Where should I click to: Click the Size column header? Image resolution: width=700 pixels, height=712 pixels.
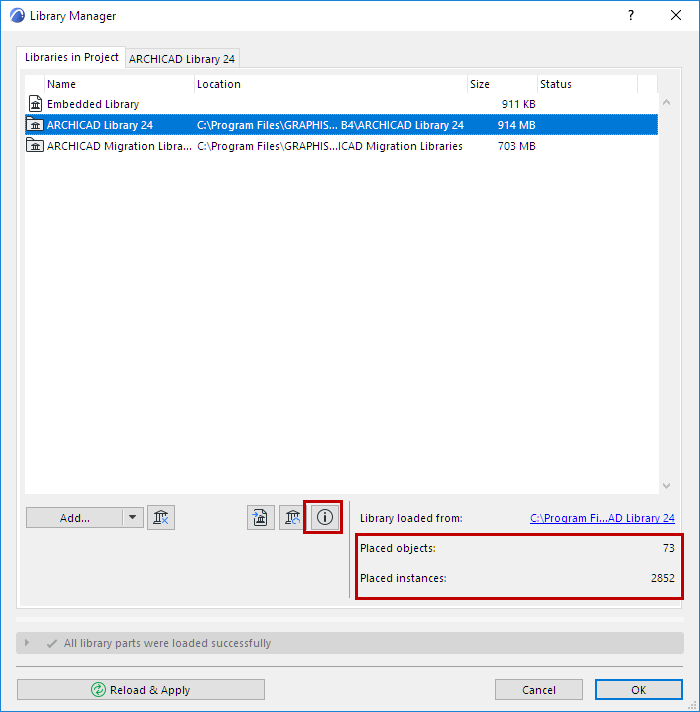[502, 84]
